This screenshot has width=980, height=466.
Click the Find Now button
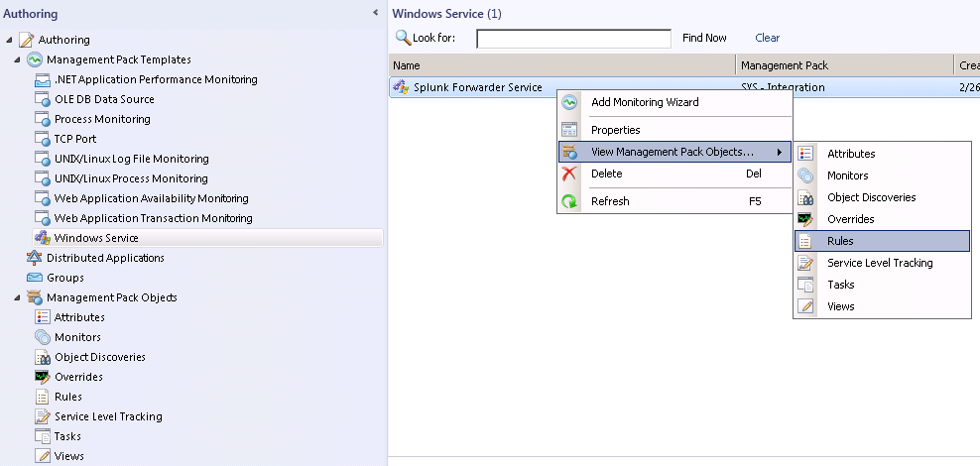pos(704,38)
